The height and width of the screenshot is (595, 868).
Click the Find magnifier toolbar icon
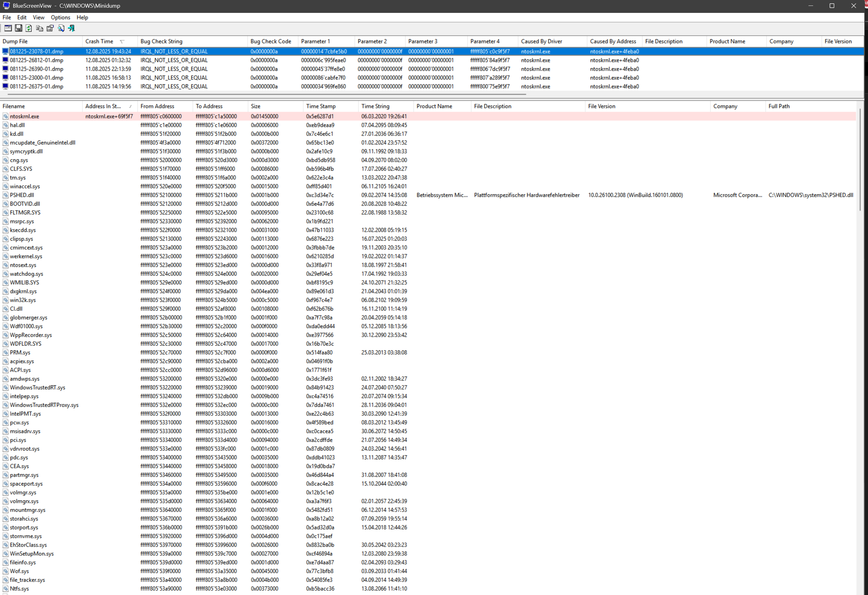click(61, 28)
